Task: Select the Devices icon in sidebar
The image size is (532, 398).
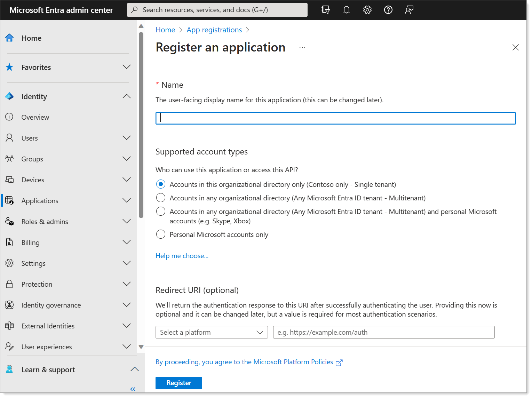Action: click(9, 180)
